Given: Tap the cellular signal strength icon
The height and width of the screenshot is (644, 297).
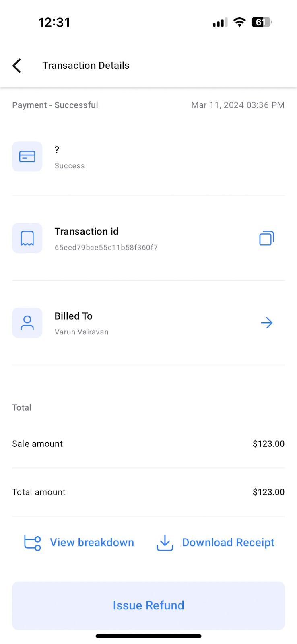Looking at the screenshot, I should [x=220, y=23].
